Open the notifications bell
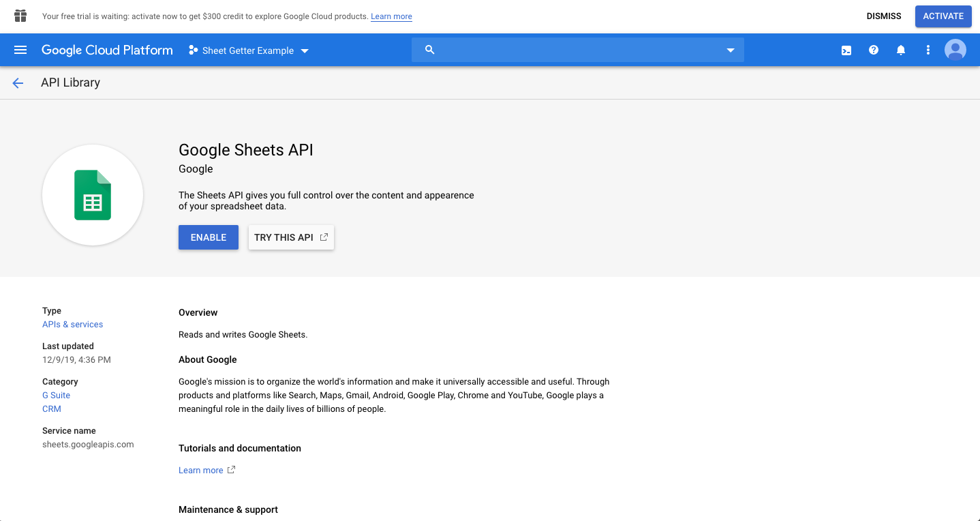 [x=901, y=50]
